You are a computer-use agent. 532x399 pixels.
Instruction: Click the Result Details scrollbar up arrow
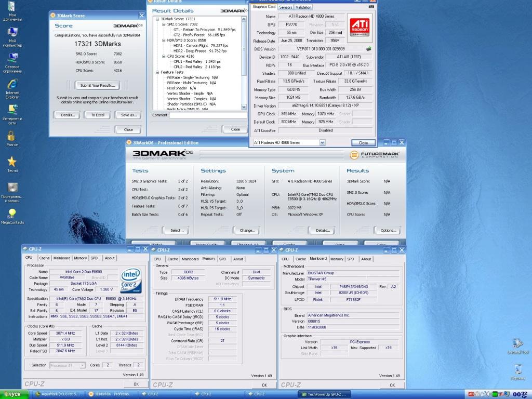pos(244,19)
